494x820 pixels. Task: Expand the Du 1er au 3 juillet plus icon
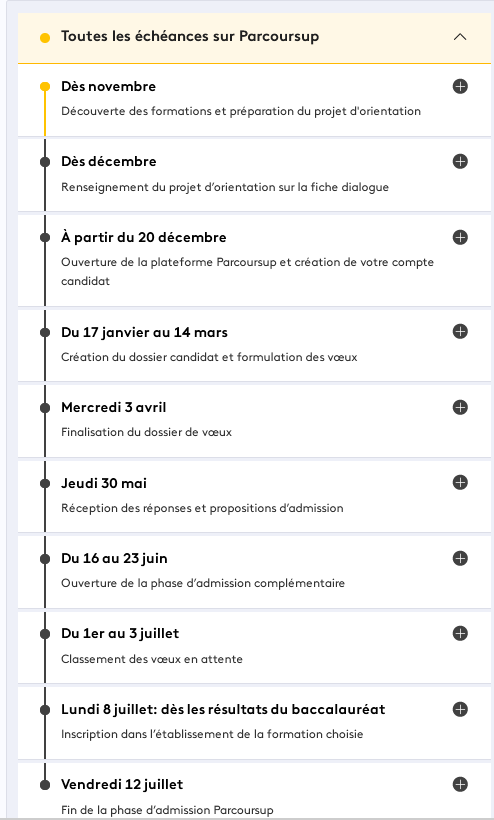tap(460, 633)
